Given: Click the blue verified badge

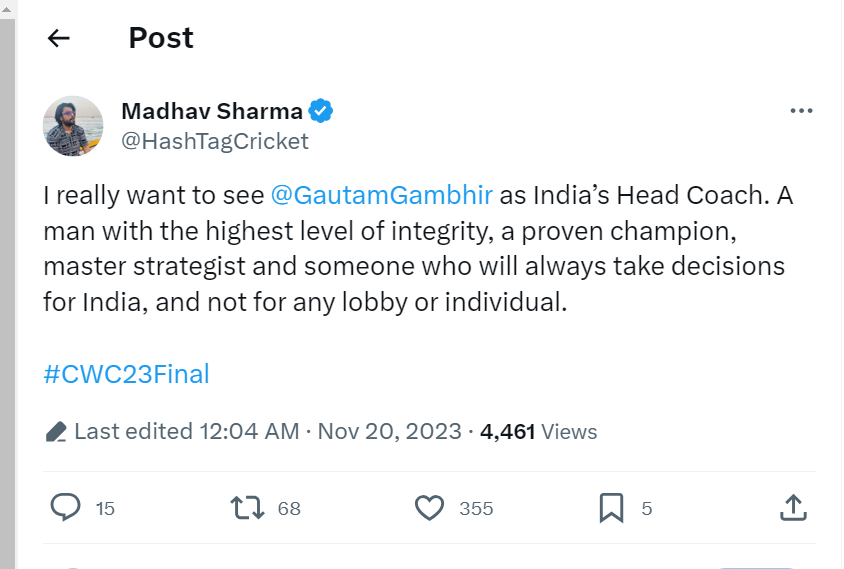Looking at the screenshot, I should pyautogui.click(x=320, y=110).
